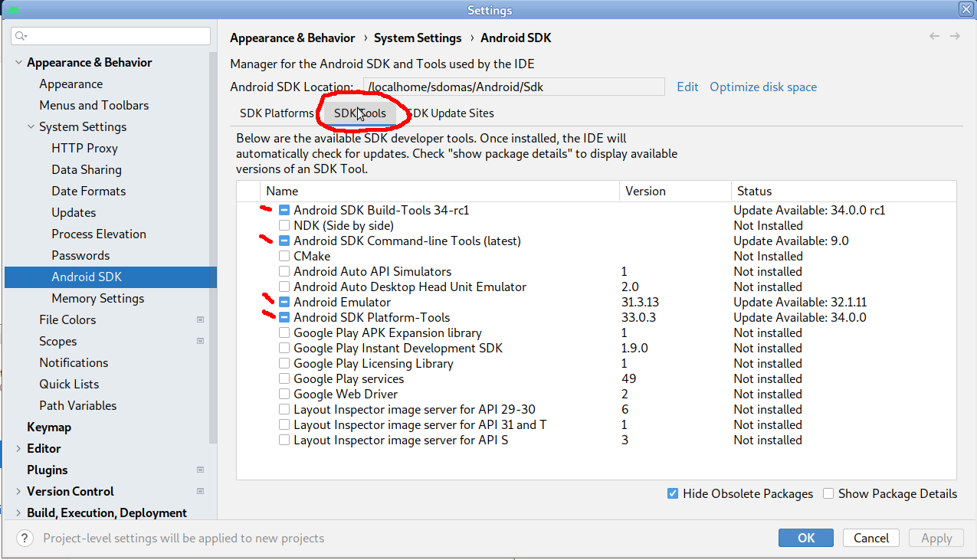The image size is (977, 560).
Task: Check the CMake package for installation
Action: click(x=284, y=256)
